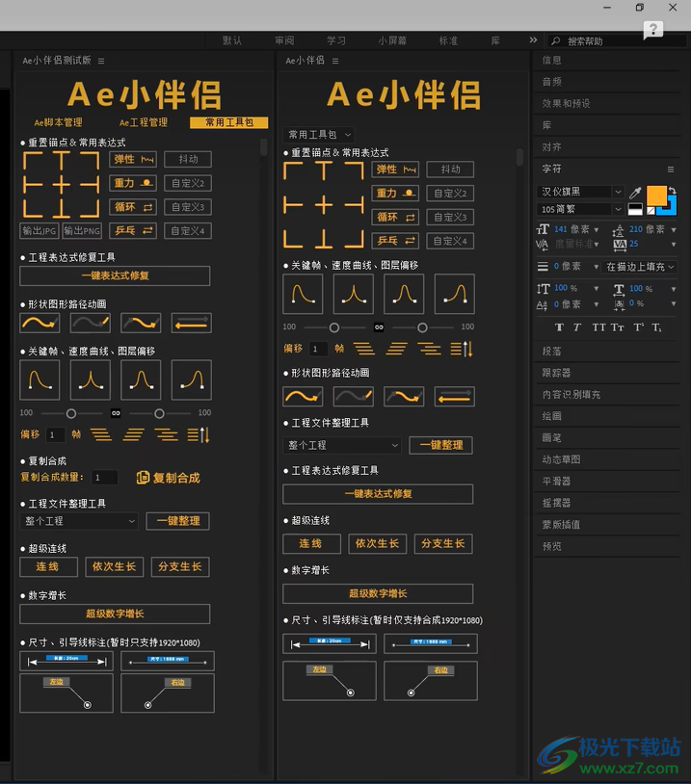The width and height of the screenshot is (691, 784).
Task: Click left curve influence slider in test panel
Action: [x=71, y=413]
